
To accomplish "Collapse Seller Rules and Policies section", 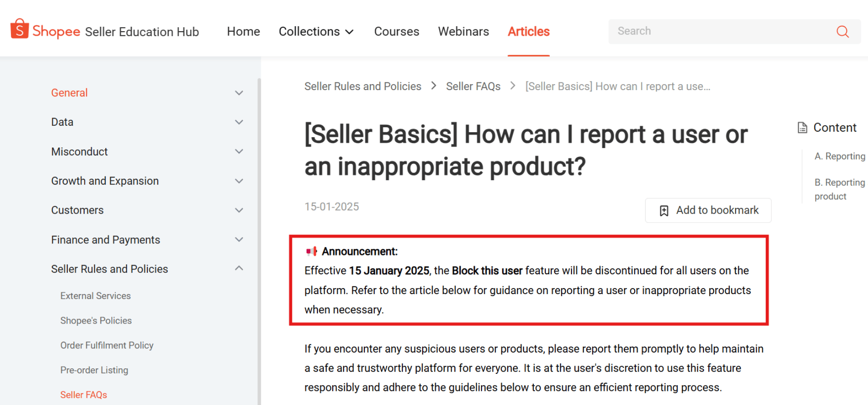I will tap(239, 269).
